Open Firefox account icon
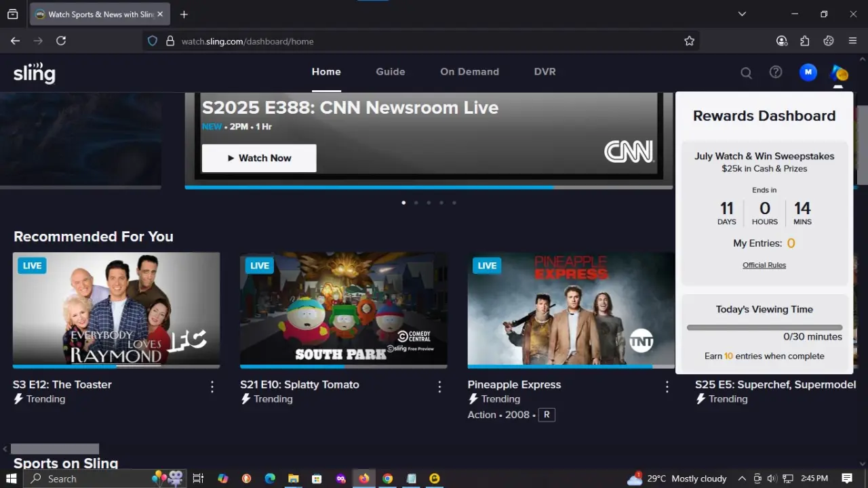The height and width of the screenshot is (488, 868). pyautogui.click(x=782, y=41)
